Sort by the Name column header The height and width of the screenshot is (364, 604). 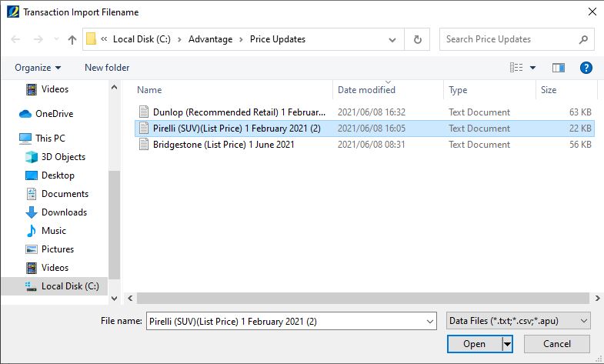click(149, 90)
